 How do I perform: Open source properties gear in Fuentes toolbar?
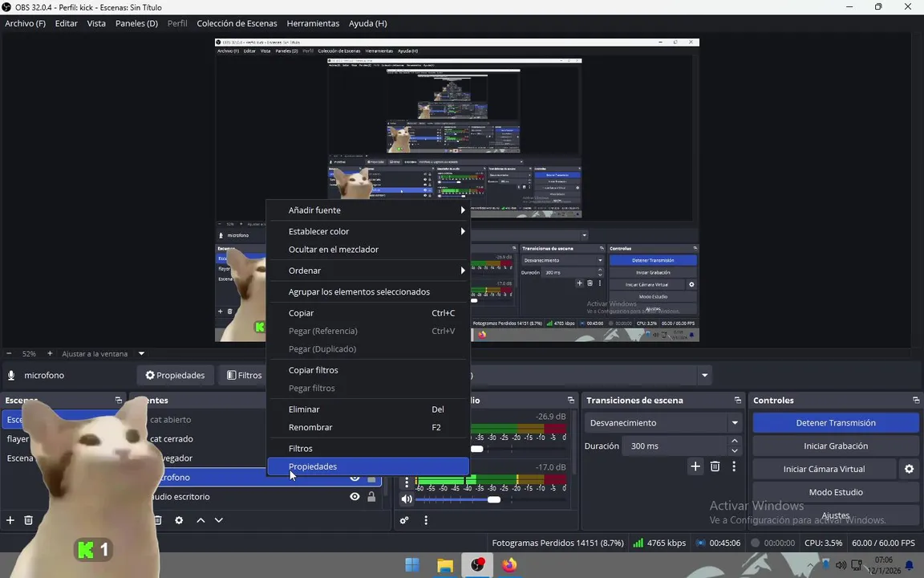click(179, 520)
